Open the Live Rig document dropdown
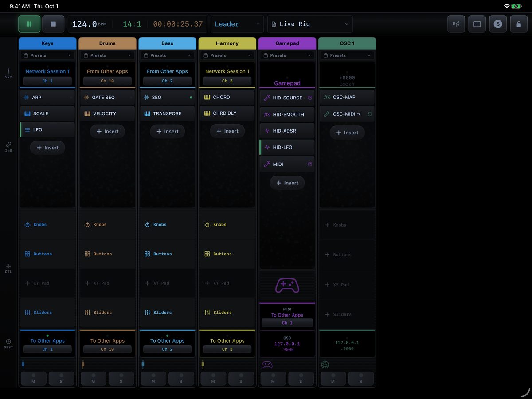This screenshot has height=399, width=532. tap(310, 24)
